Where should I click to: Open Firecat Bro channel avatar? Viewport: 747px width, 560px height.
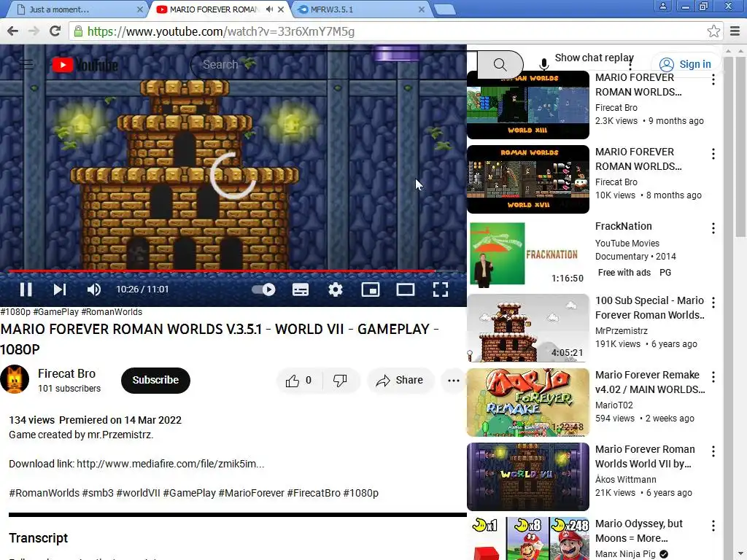click(15, 379)
